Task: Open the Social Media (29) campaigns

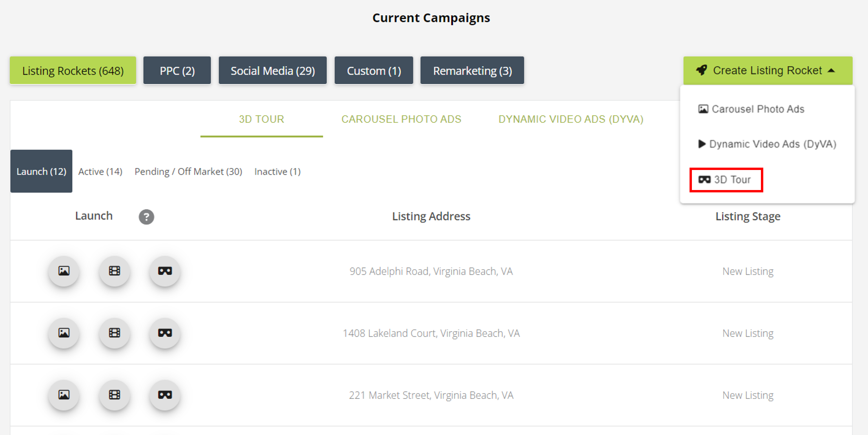Action: pos(273,71)
